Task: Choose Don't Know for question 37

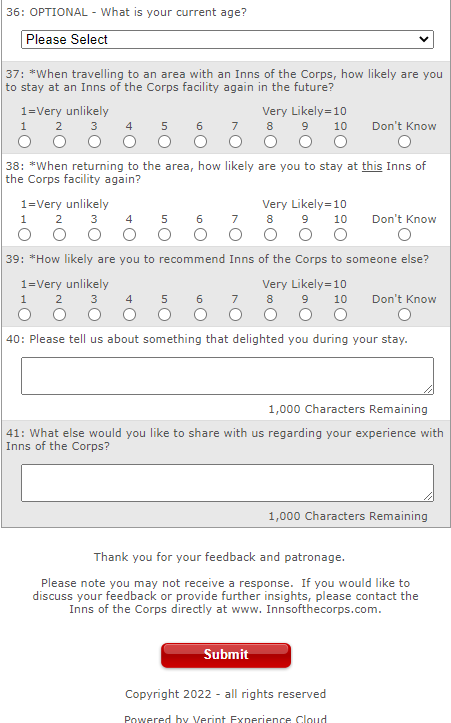Action: (404, 142)
